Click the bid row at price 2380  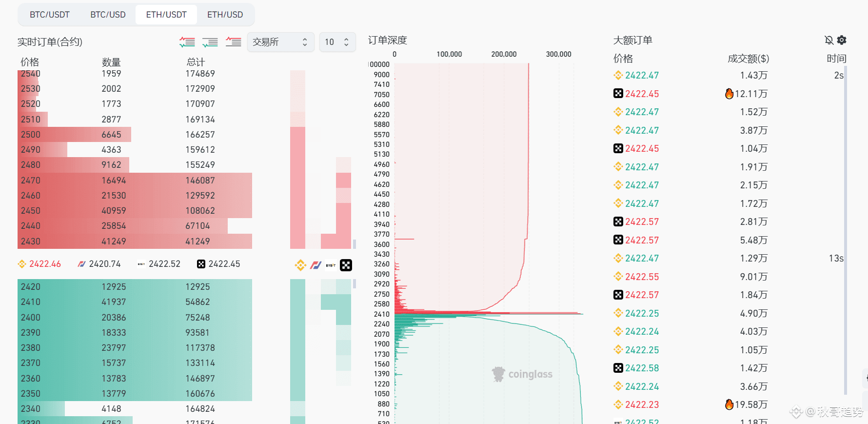click(135, 348)
